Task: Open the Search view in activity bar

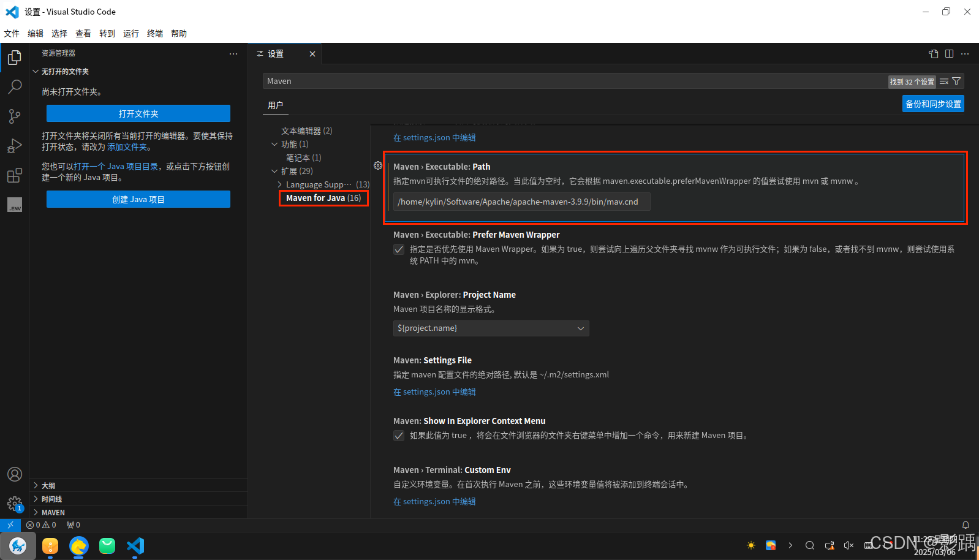Action: pos(15,86)
